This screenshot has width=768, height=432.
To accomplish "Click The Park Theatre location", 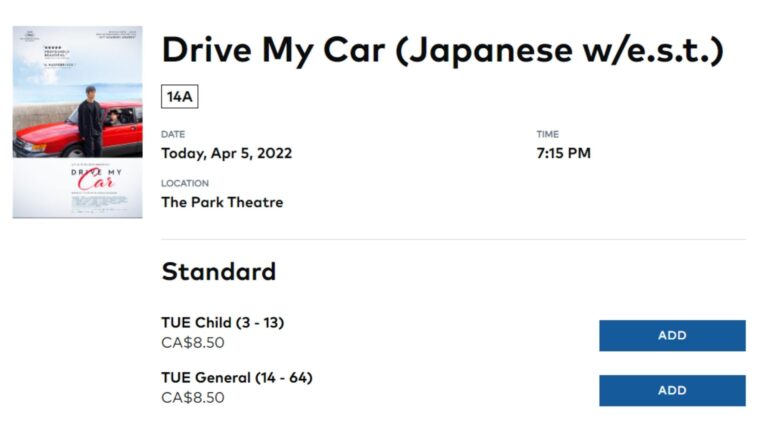I will (x=222, y=203).
